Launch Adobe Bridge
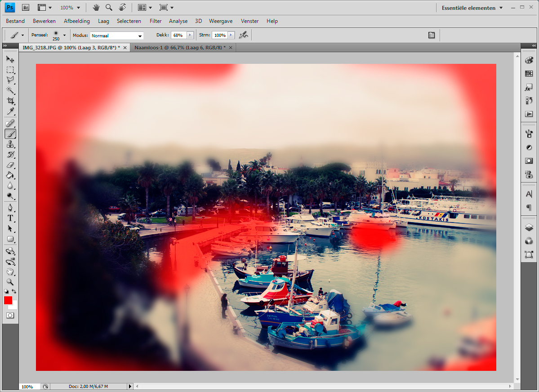 [26, 7]
